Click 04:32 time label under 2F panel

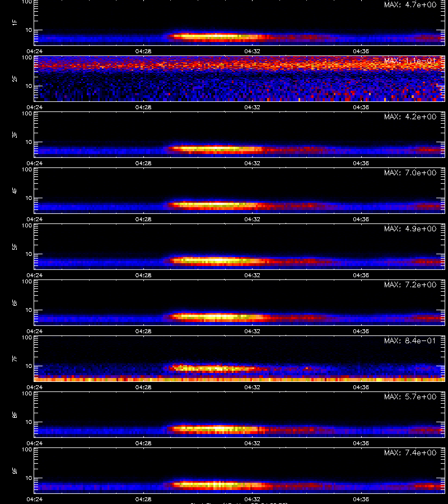pyautogui.click(x=253, y=107)
